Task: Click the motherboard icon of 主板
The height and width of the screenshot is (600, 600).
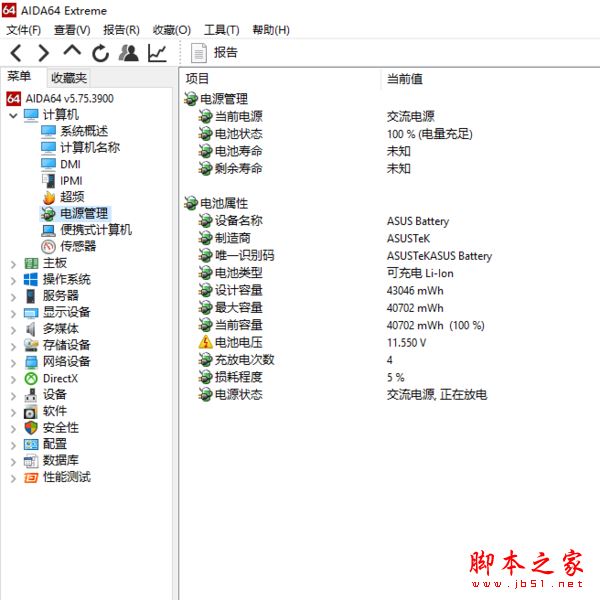Action: pyautogui.click(x=31, y=263)
